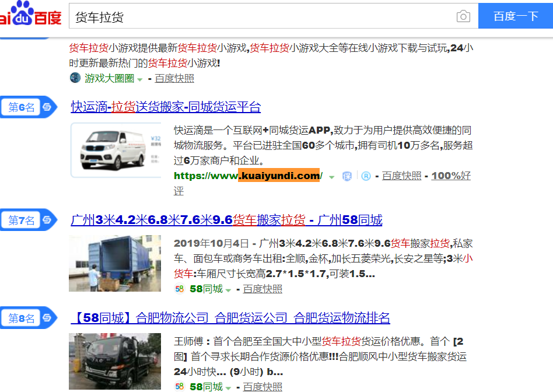
Task: Click the snippet text starting 快运滴是一个互联网
Action: [323, 145]
